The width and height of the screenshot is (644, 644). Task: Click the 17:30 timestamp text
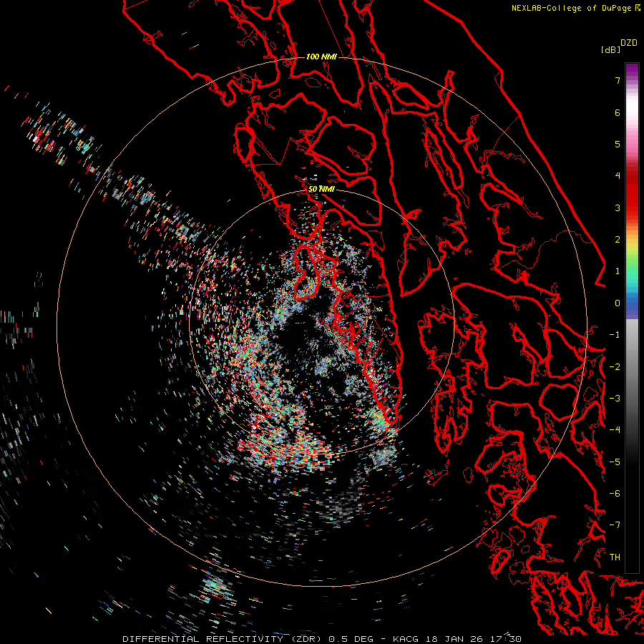[x=506, y=639]
